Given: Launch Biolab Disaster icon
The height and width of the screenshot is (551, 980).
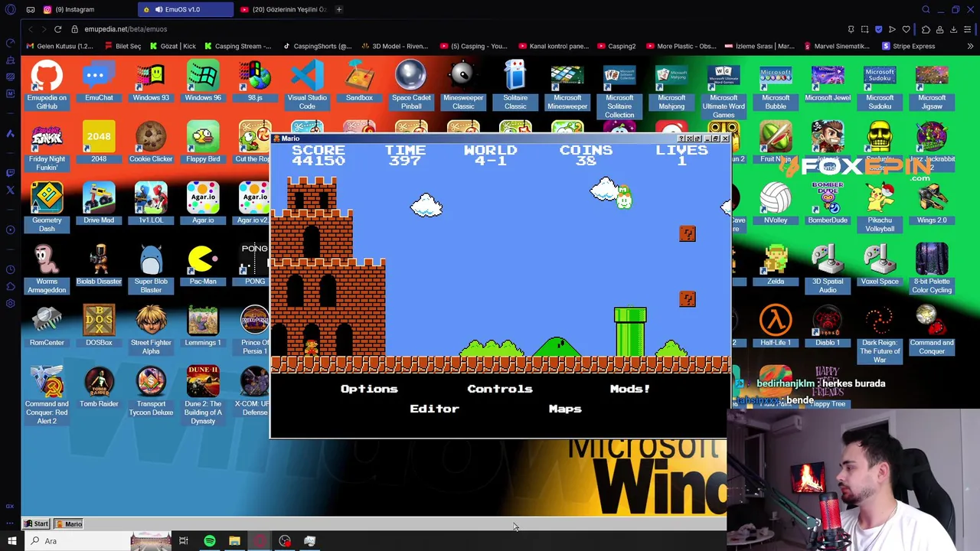Looking at the screenshot, I should (x=99, y=264).
